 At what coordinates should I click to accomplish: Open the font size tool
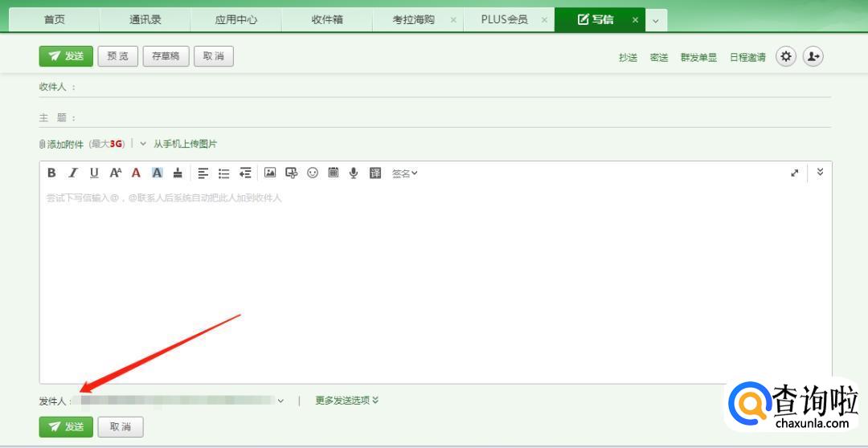pyautogui.click(x=115, y=173)
